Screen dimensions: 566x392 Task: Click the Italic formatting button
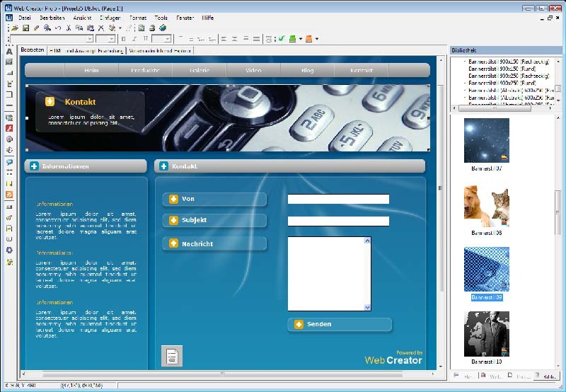[134, 39]
